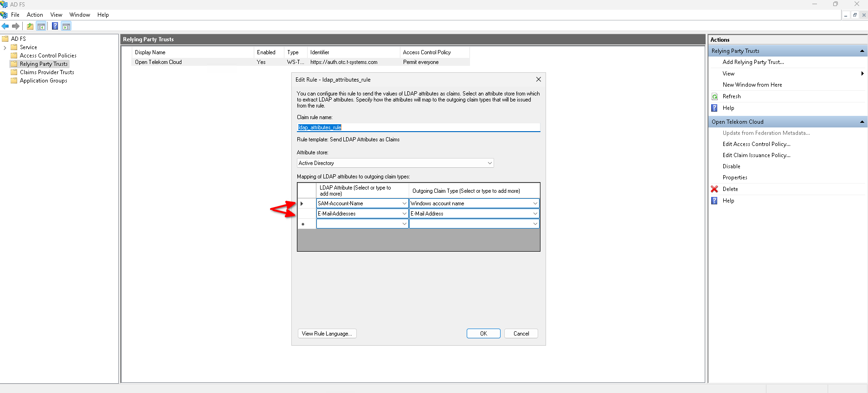Collapse the Open Telekom Cloud actions section
Screen dimensions: 868x393
click(862, 122)
